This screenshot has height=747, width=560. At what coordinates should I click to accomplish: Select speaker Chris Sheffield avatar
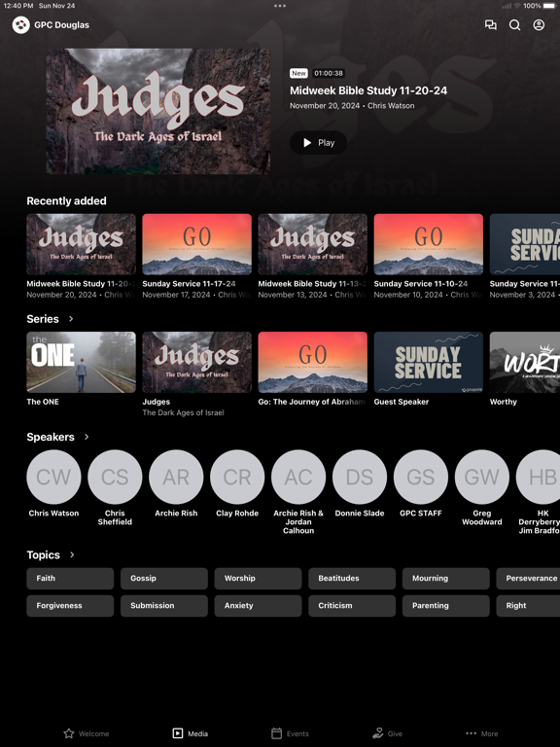pos(115,477)
